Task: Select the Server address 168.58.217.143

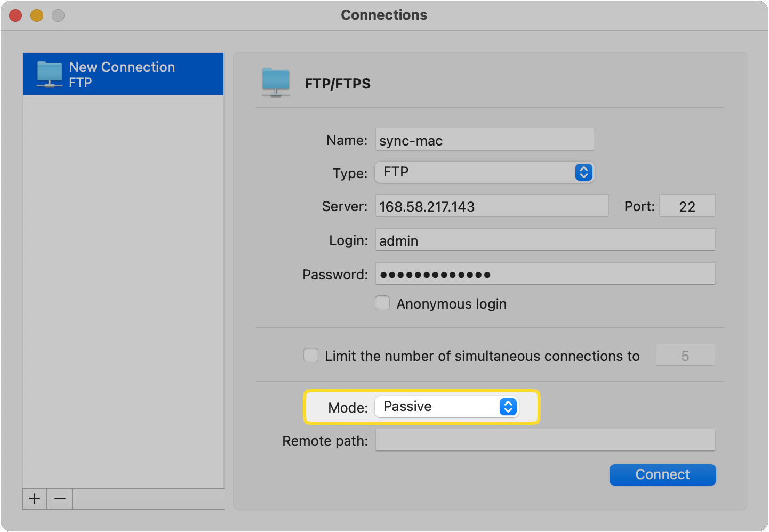Action: click(492, 206)
